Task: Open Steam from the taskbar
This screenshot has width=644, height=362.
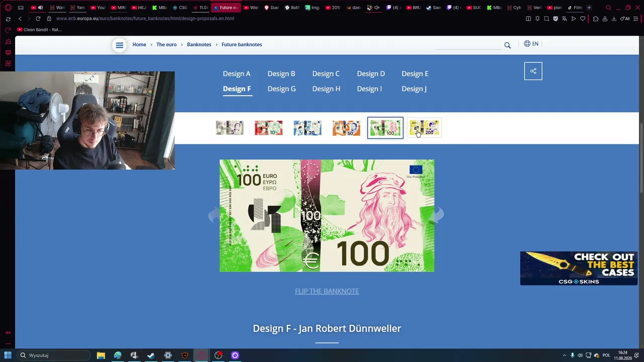Action: 151,355
